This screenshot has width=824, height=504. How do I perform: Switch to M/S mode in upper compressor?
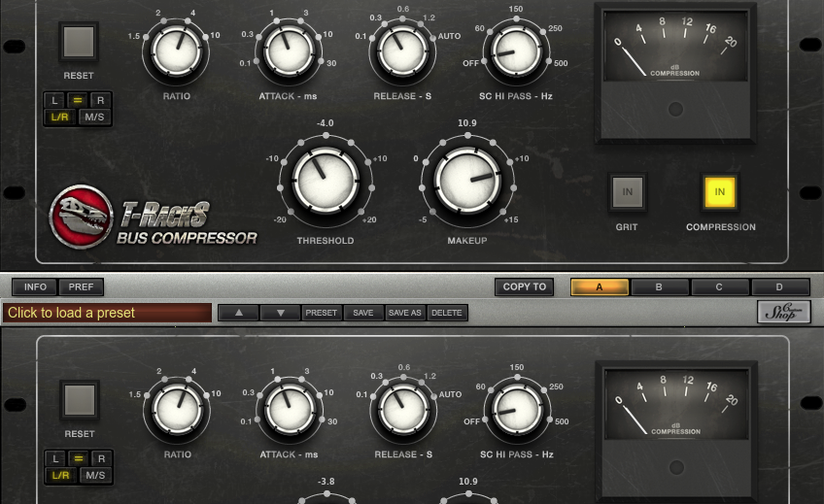[x=94, y=117]
